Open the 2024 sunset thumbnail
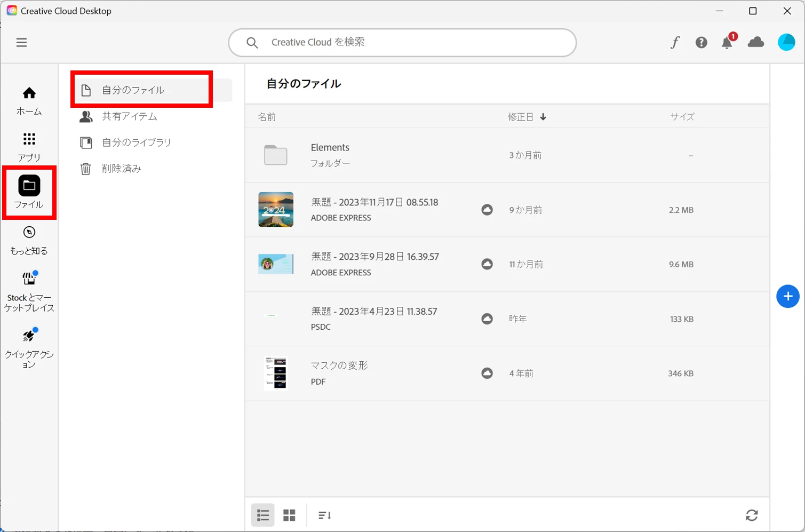Image resolution: width=805 pixels, height=532 pixels. (276, 210)
